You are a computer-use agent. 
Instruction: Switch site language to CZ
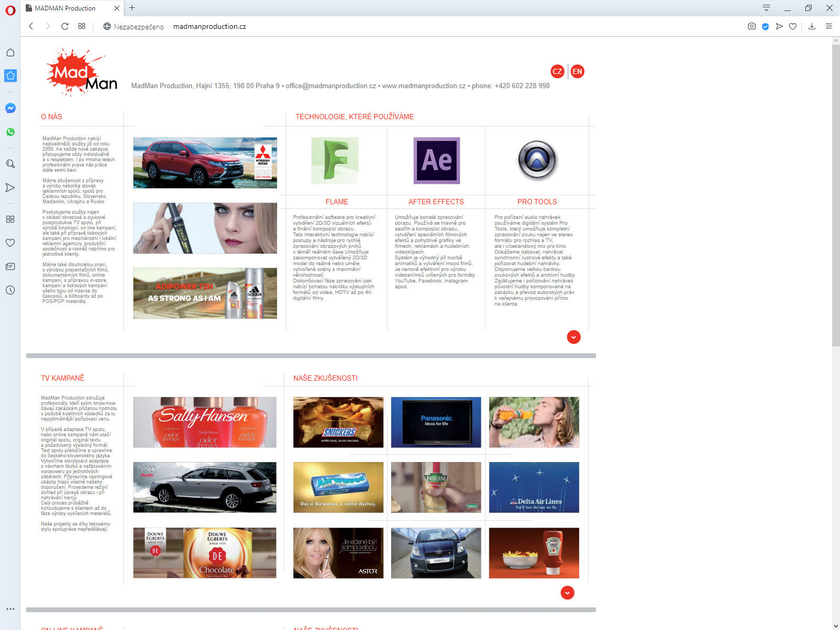click(558, 71)
